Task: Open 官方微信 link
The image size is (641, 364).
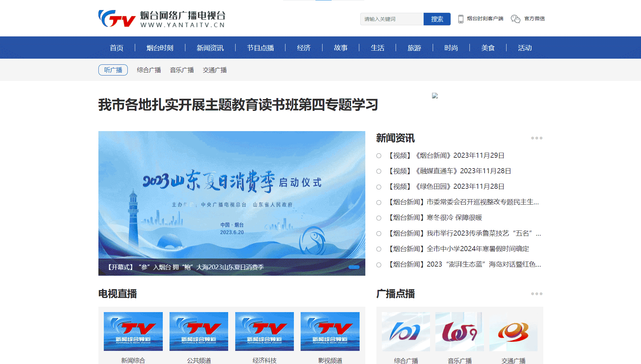Action: click(535, 19)
